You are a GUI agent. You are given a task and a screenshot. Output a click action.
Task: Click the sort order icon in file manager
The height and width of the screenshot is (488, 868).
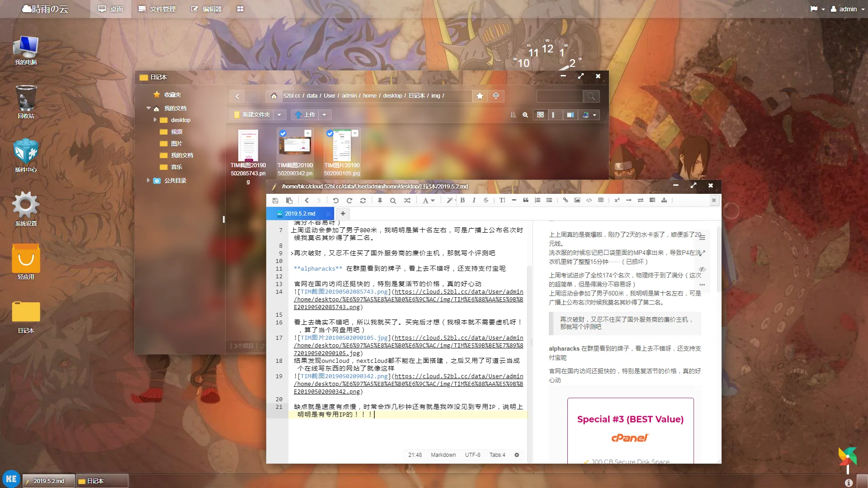[x=513, y=115]
